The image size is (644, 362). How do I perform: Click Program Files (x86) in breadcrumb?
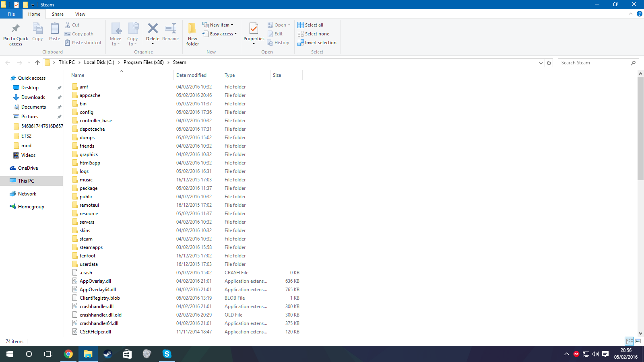[x=144, y=62]
